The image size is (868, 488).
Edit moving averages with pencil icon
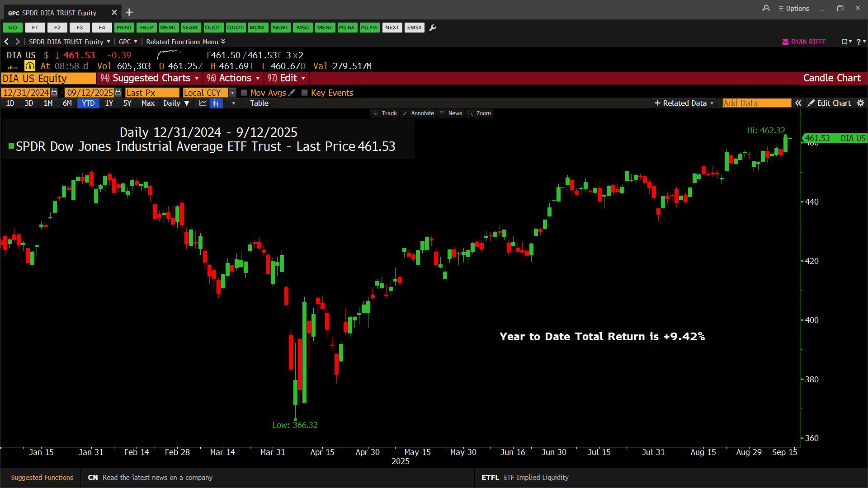click(x=292, y=93)
